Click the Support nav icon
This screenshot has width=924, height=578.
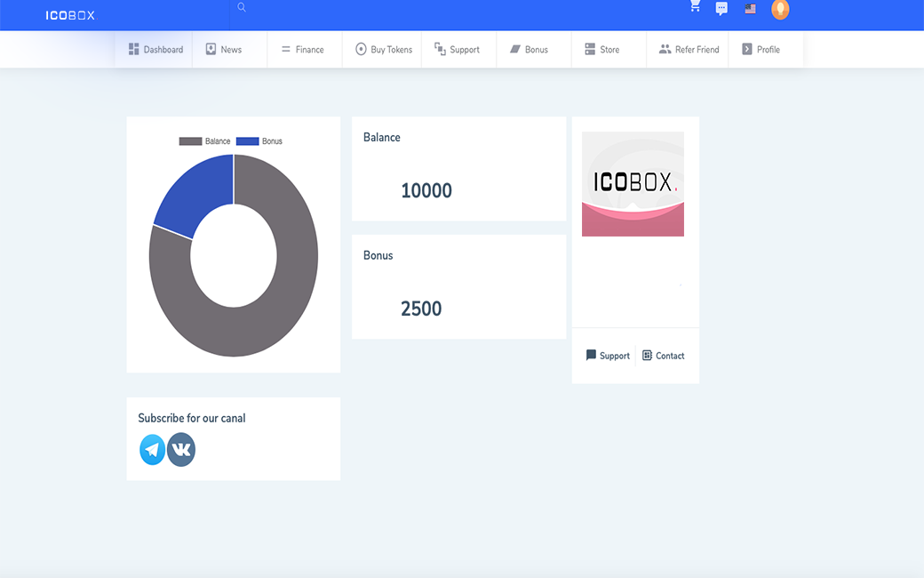tap(440, 48)
